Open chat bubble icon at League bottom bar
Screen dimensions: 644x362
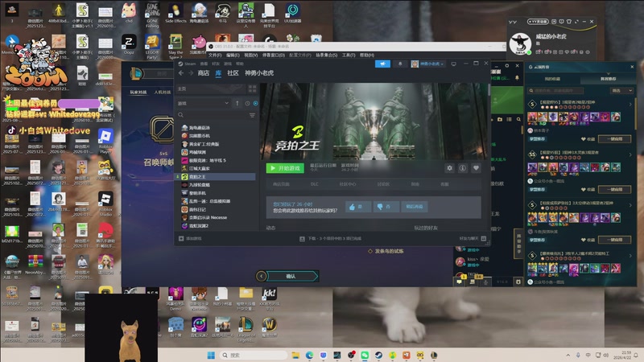[459, 282]
